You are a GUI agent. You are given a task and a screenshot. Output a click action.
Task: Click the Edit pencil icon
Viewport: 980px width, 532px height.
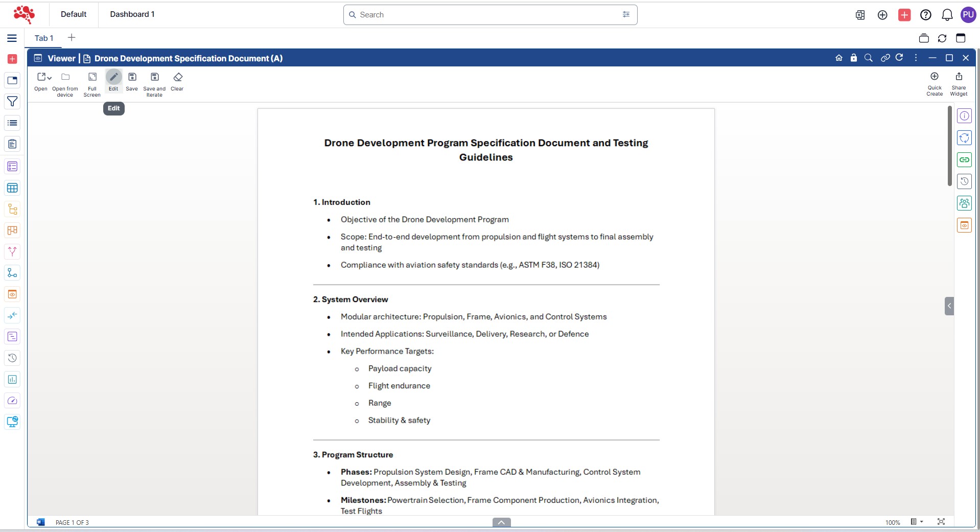[x=113, y=77]
